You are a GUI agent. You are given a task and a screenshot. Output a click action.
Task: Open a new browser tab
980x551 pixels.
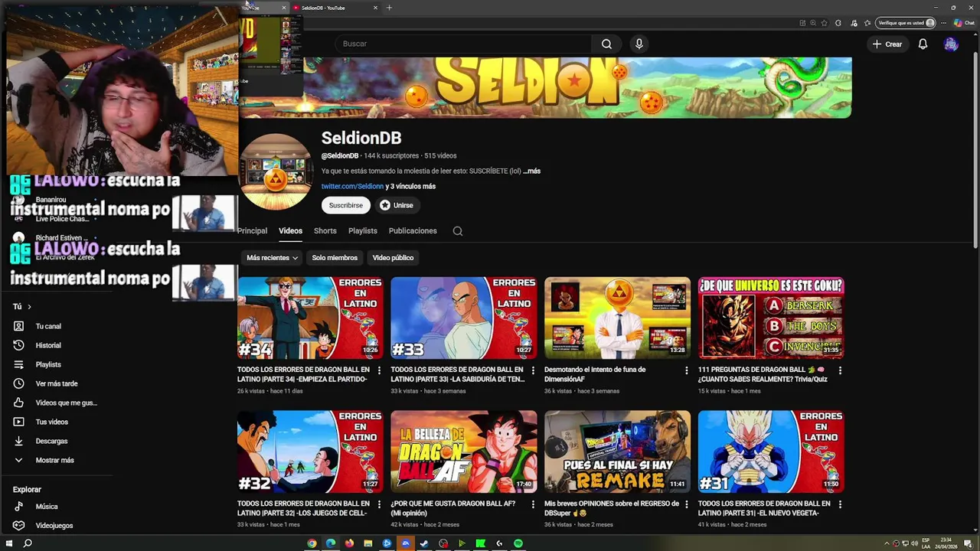coord(389,8)
